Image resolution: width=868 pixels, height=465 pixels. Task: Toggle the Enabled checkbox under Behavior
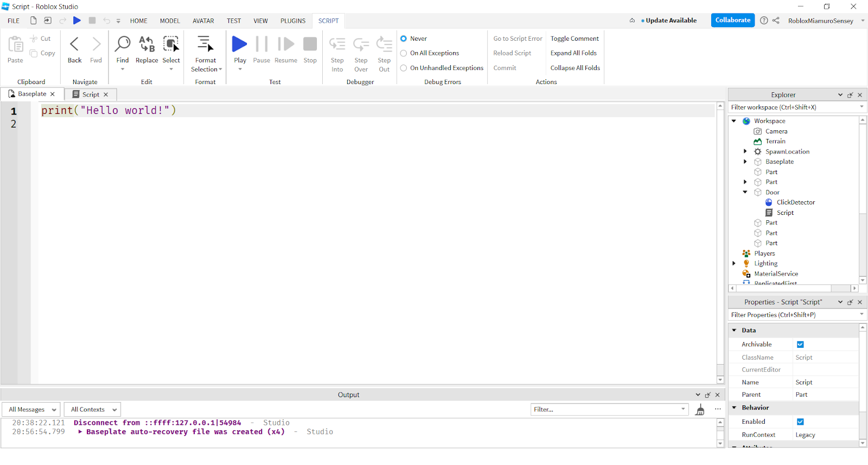point(800,422)
